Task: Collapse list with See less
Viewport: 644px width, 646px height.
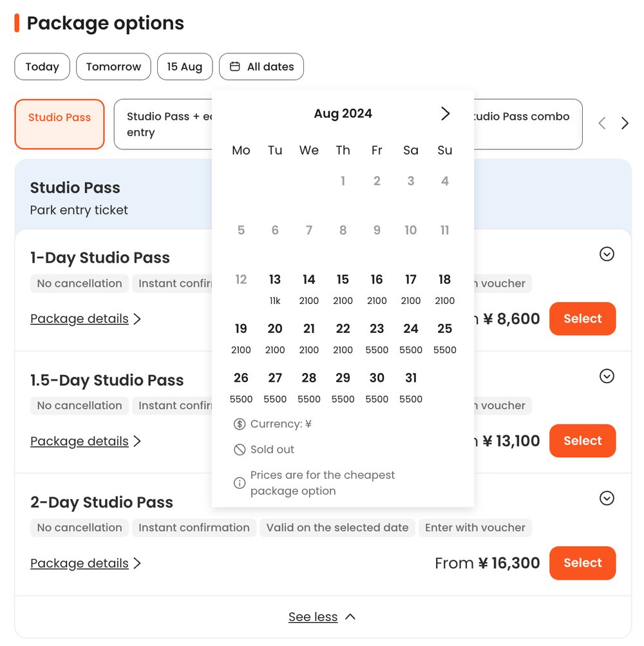Action: pos(322,617)
